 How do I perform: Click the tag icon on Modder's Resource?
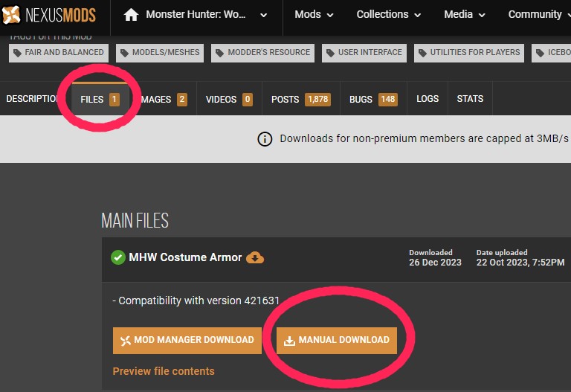click(219, 54)
